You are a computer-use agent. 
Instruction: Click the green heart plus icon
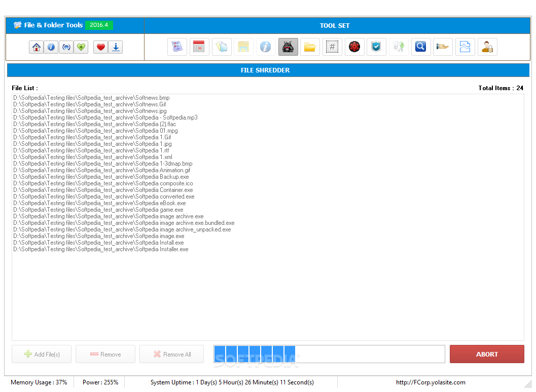coord(81,47)
